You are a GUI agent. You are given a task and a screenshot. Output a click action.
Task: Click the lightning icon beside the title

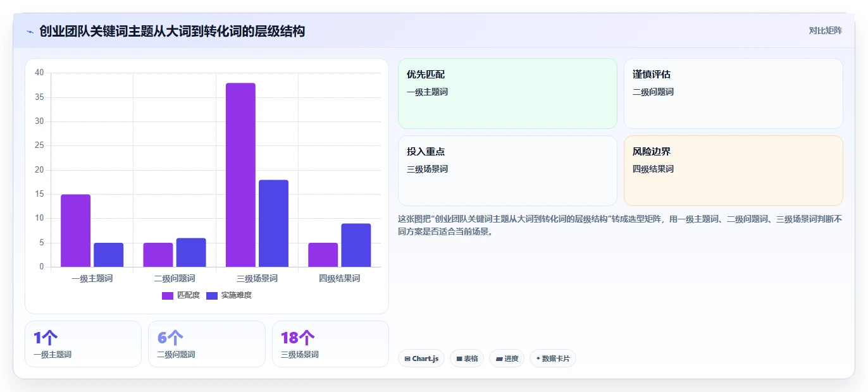pyautogui.click(x=30, y=32)
